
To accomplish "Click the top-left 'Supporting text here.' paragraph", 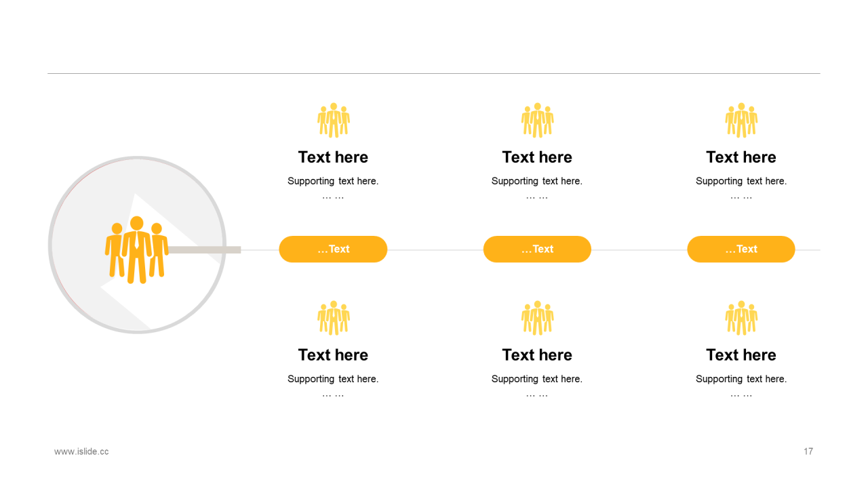I will 333,181.
